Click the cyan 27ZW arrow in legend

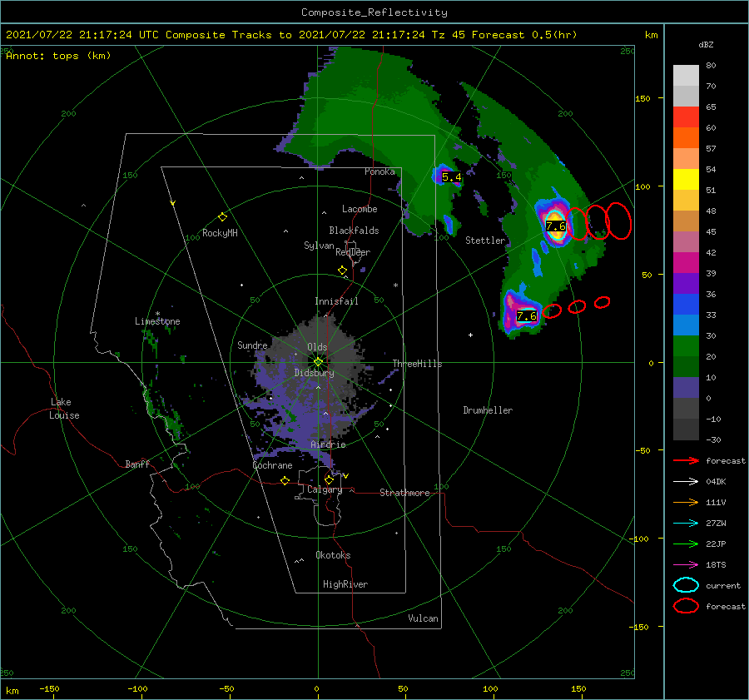[686, 524]
